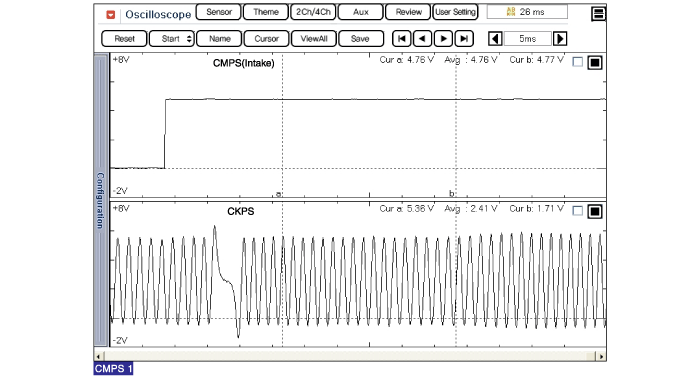Image resolution: width=700 pixels, height=378 pixels.
Task: Open the hamburger menu icon at top right
Action: click(598, 14)
